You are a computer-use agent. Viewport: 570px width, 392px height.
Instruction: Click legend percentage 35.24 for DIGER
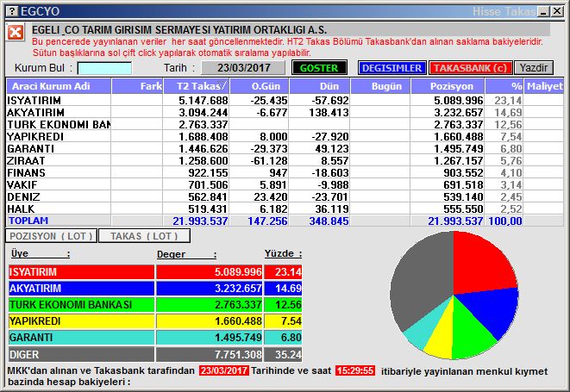coord(288,354)
